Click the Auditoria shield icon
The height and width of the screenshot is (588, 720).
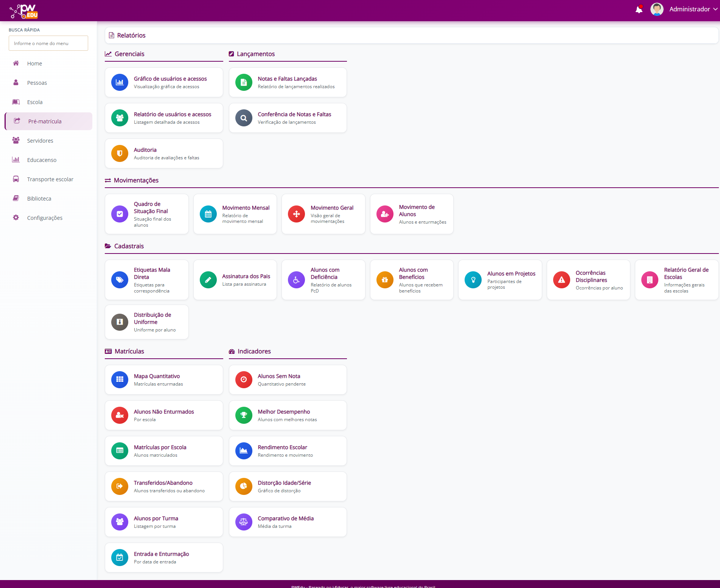(120, 153)
